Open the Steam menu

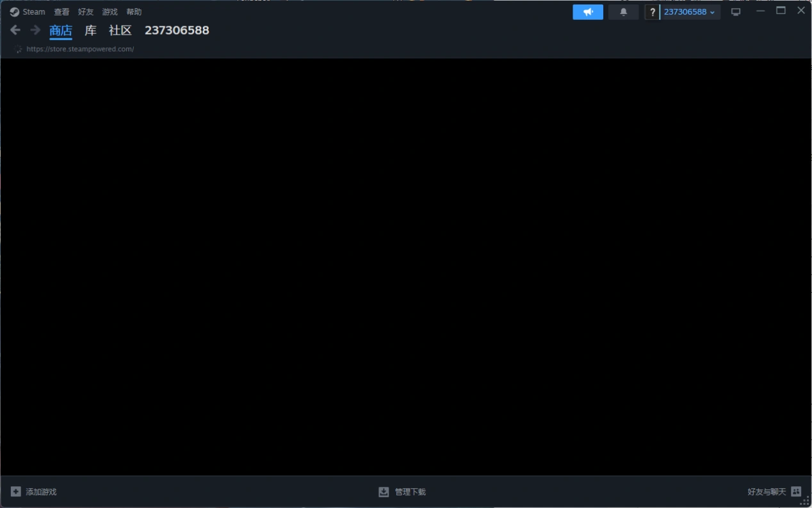(x=28, y=12)
